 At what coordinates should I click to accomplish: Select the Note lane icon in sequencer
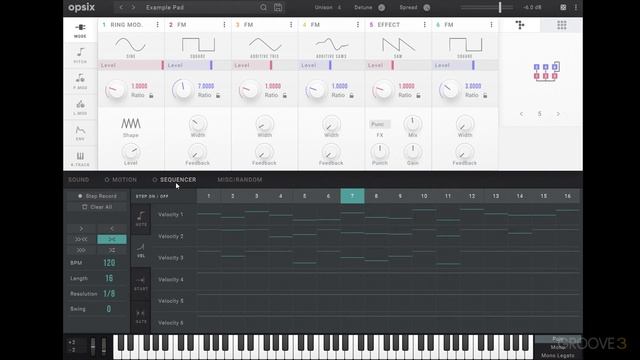141,218
